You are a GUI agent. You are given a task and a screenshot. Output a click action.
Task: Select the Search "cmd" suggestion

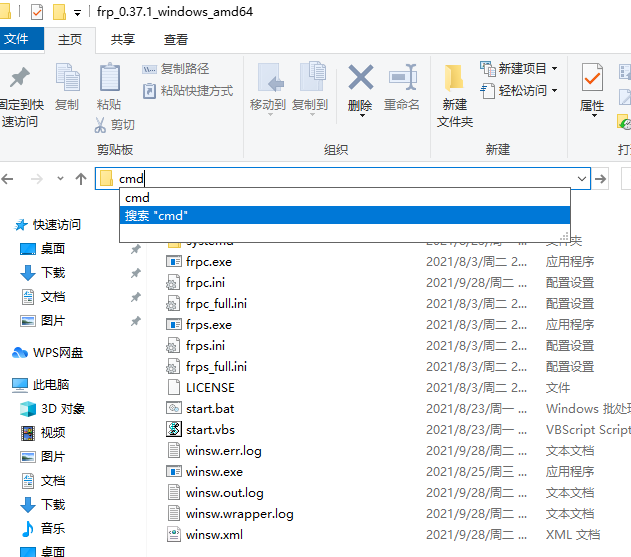tap(345, 215)
